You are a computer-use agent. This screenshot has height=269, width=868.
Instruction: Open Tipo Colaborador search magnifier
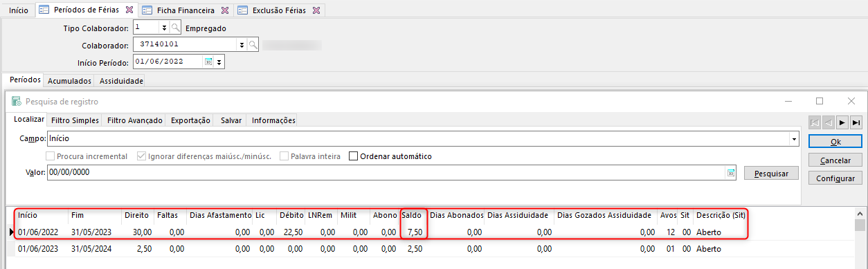[176, 28]
